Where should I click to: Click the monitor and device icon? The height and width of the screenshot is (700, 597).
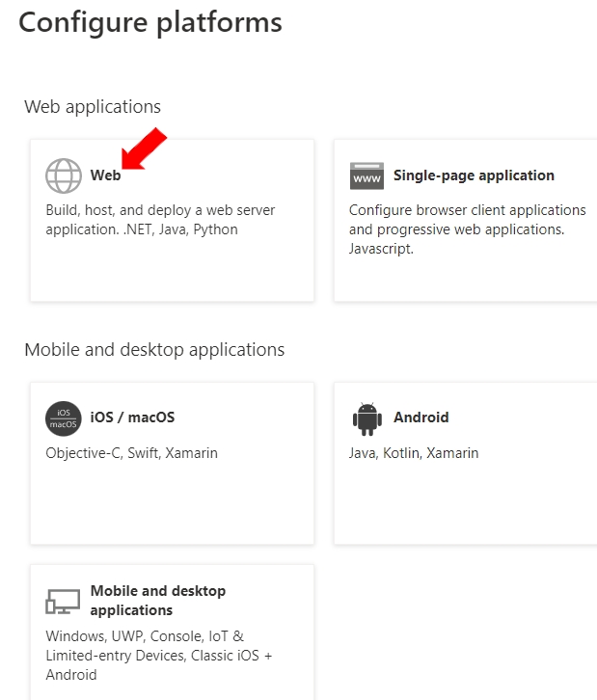64,602
